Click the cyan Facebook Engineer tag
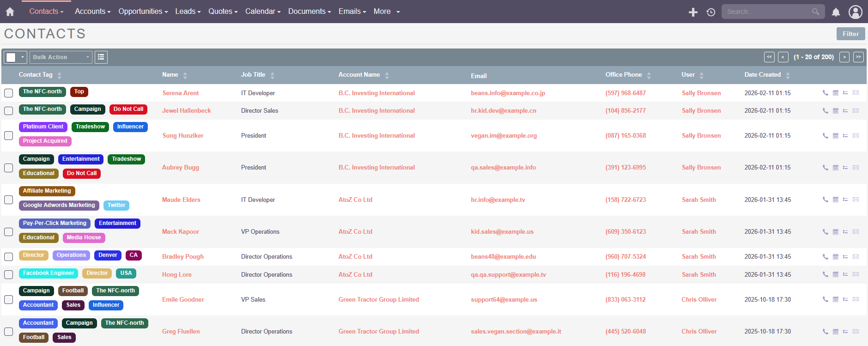 [49, 273]
